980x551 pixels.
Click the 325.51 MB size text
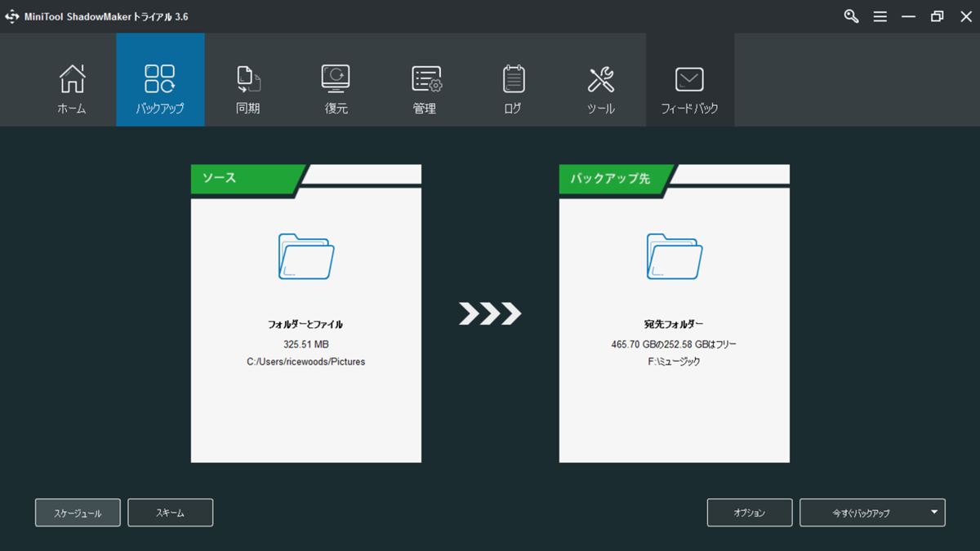[306, 344]
